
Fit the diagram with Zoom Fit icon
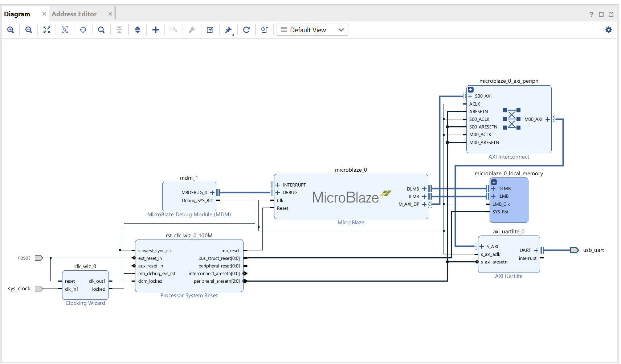[47, 30]
